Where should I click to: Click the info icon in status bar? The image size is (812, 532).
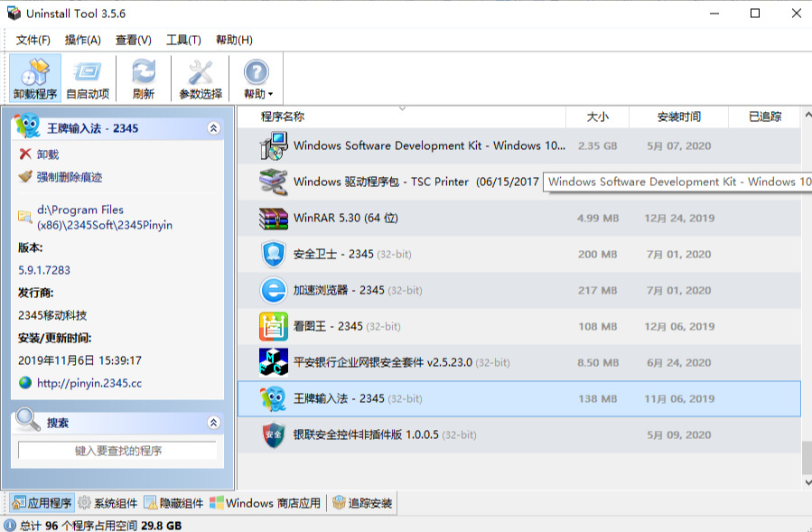tap(10, 526)
